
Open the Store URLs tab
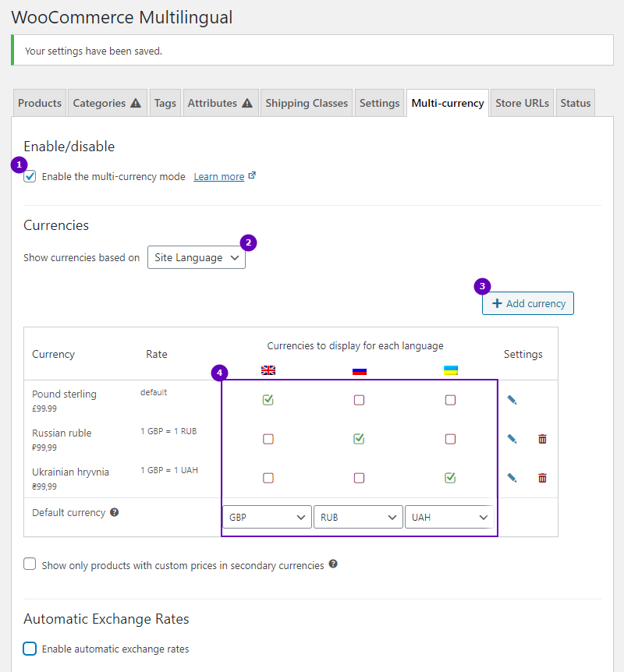[x=522, y=103]
